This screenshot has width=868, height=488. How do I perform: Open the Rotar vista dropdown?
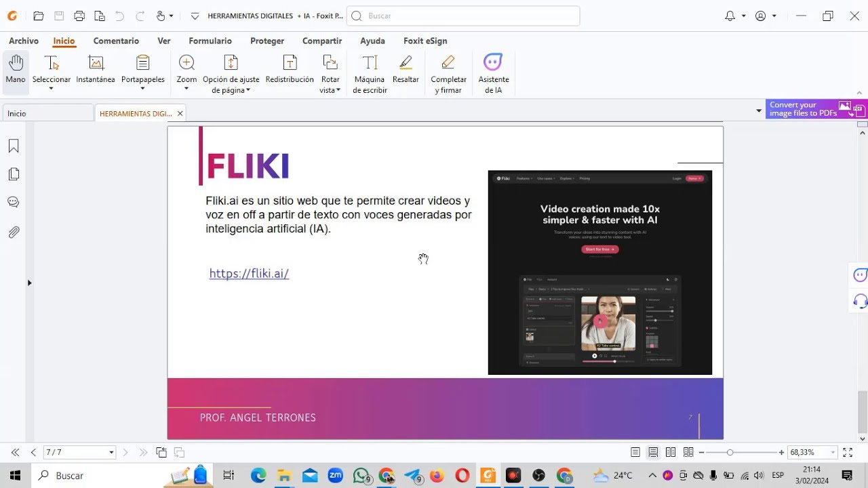338,90
